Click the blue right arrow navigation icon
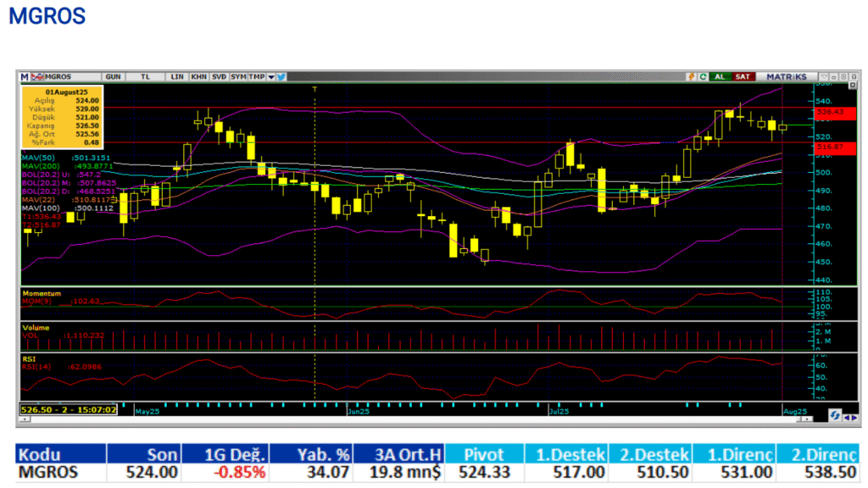This screenshot has width=868, height=488. pos(854,418)
